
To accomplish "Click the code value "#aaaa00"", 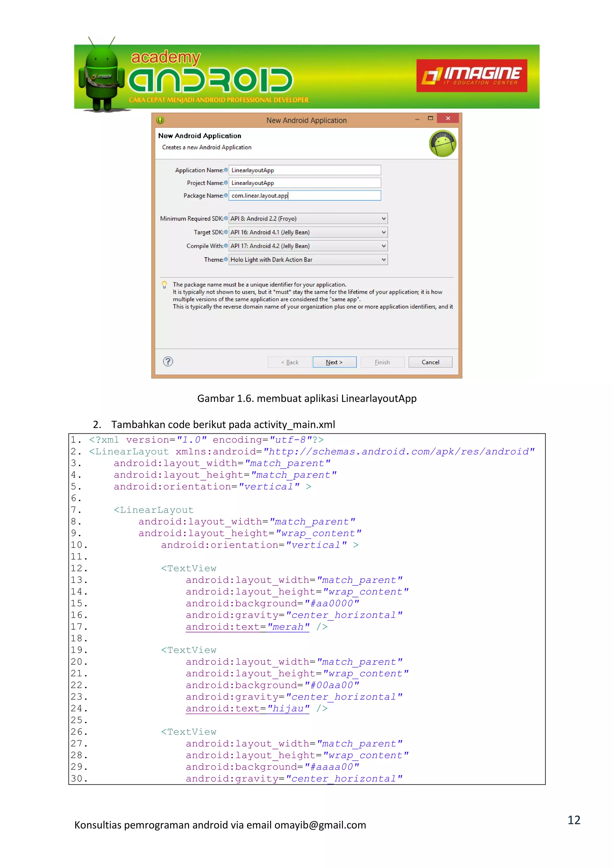I will [x=332, y=767].
